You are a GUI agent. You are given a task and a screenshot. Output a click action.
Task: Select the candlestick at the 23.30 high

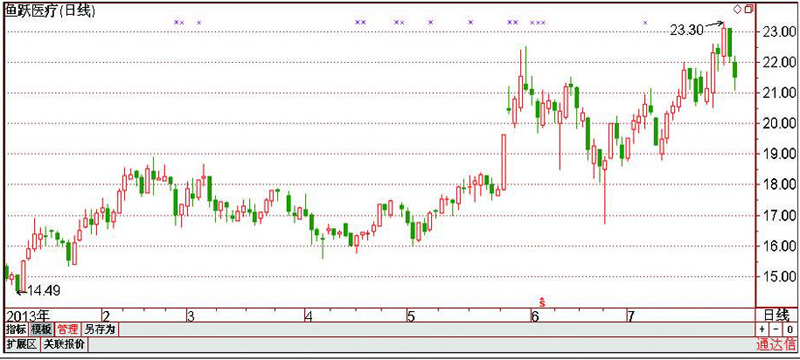click(x=724, y=43)
